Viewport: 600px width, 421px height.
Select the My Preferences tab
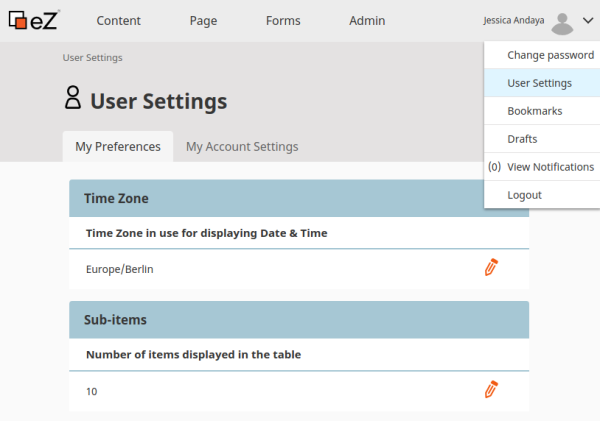tap(118, 146)
